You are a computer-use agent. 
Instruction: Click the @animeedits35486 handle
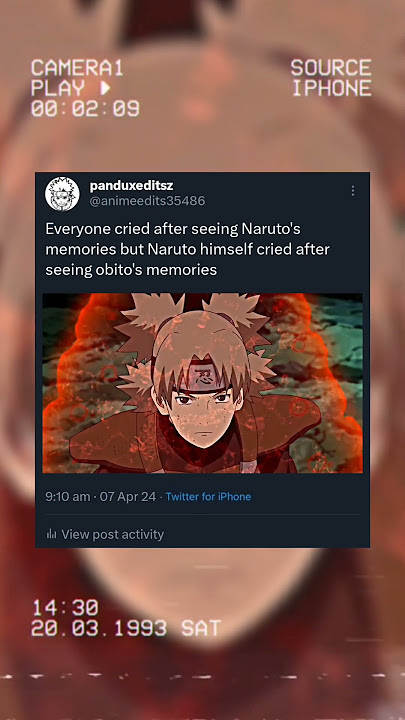(147, 201)
